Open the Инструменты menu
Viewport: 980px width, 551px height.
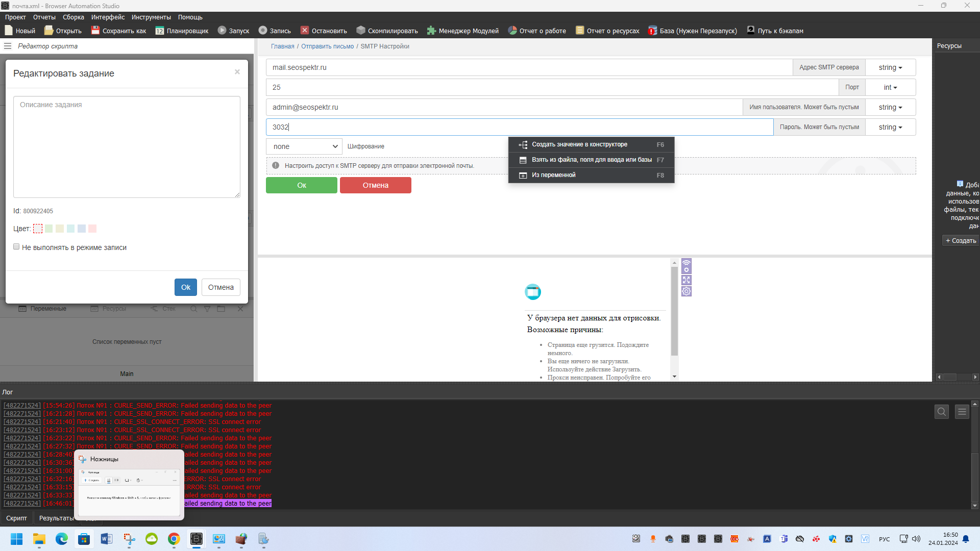click(x=151, y=17)
